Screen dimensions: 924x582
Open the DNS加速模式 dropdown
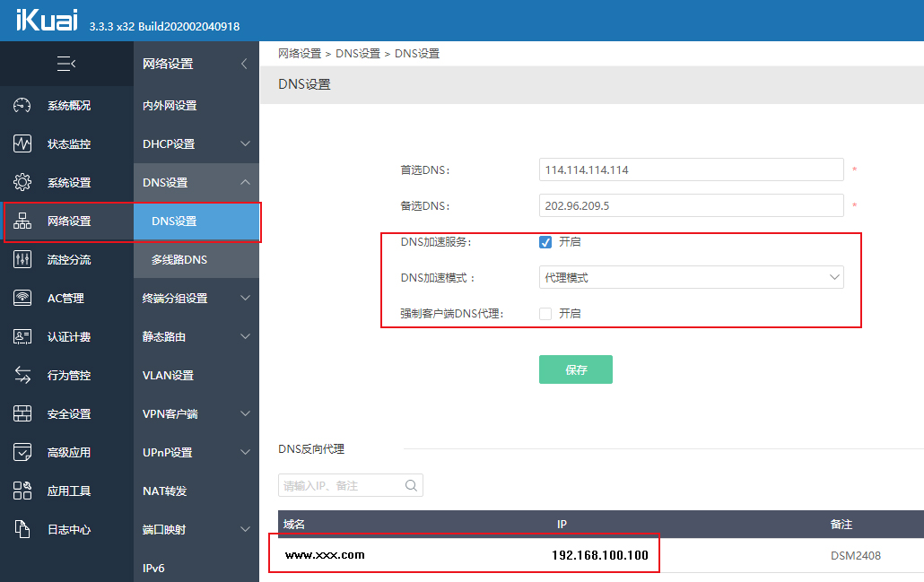coord(691,278)
